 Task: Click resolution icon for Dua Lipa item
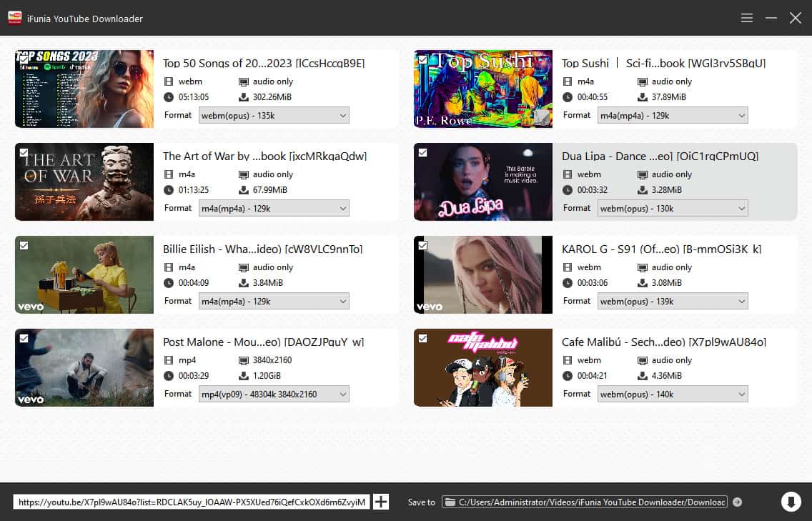(x=643, y=174)
